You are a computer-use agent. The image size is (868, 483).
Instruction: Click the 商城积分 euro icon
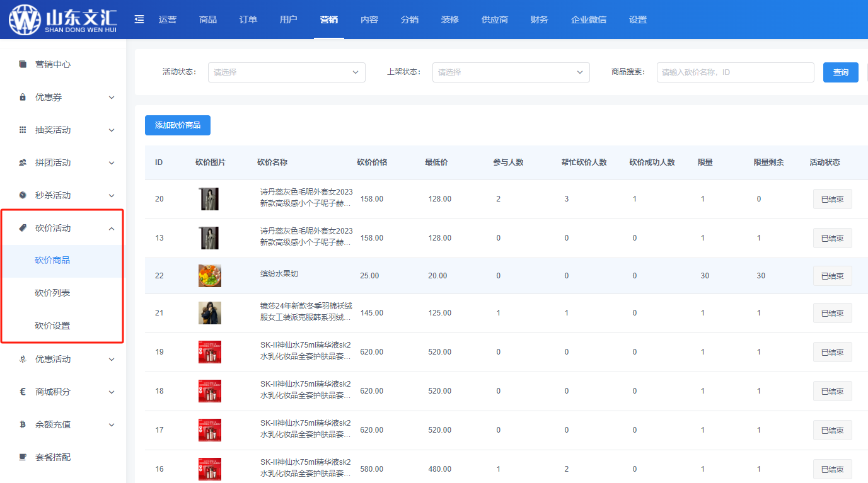23,392
